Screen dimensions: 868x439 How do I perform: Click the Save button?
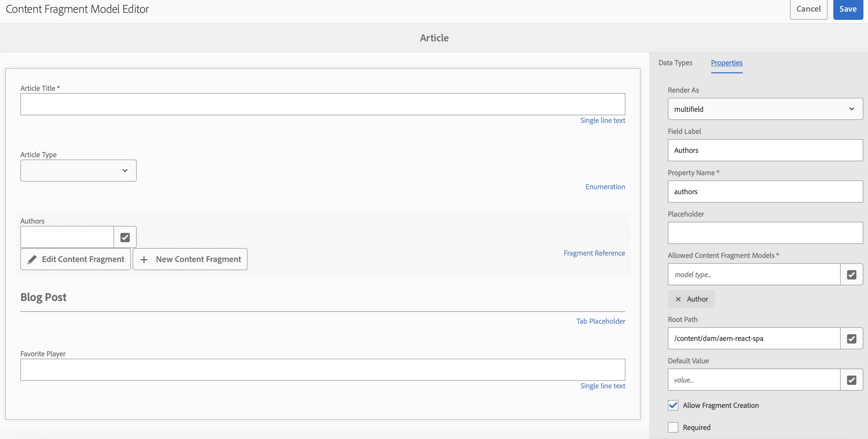pyautogui.click(x=847, y=9)
